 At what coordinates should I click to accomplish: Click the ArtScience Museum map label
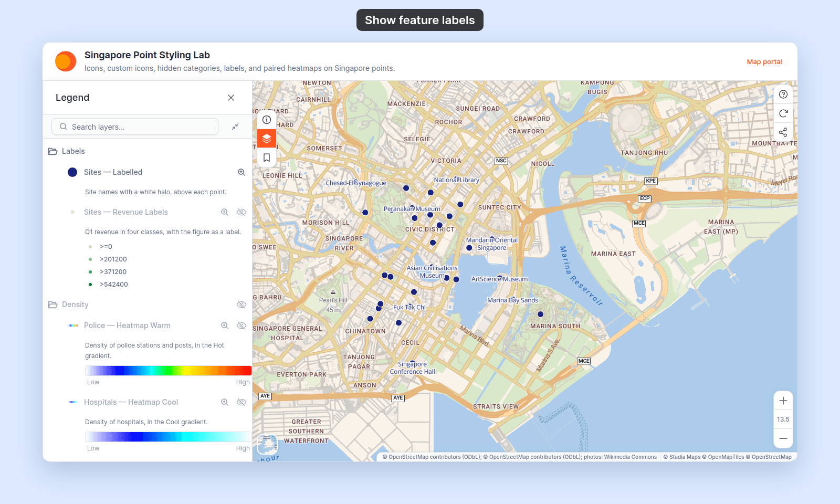click(499, 279)
